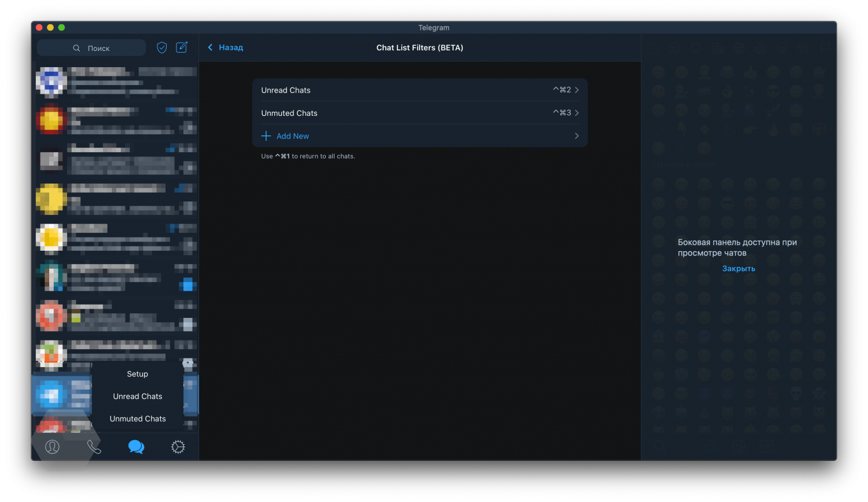Click the return to all chats hint

click(x=308, y=156)
